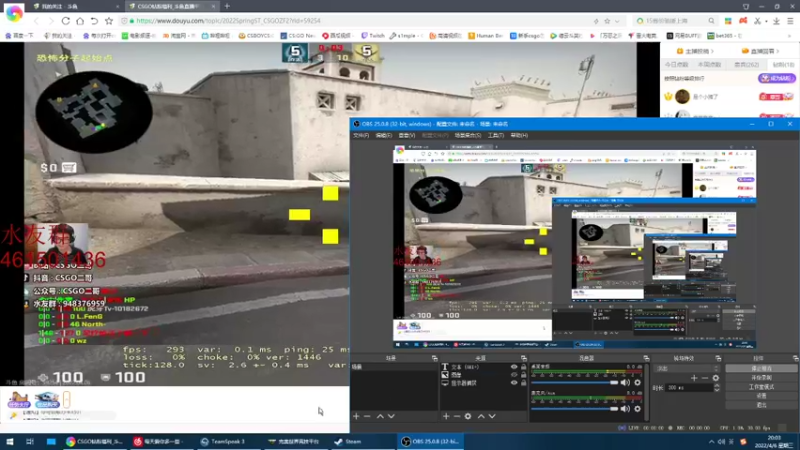Add a new source in OBS Sources panel
Screen dimensions: 800x450
[x=446, y=416]
